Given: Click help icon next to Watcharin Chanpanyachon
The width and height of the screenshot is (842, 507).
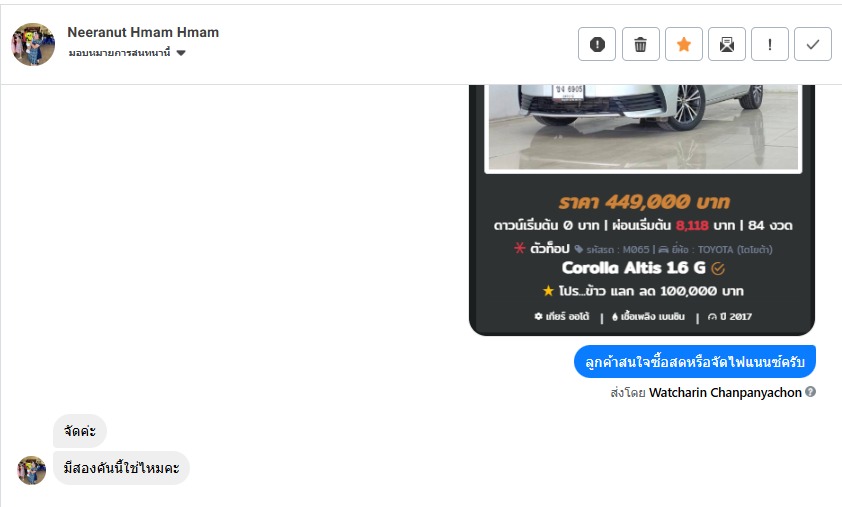Looking at the screenshot, I should 810,392.
